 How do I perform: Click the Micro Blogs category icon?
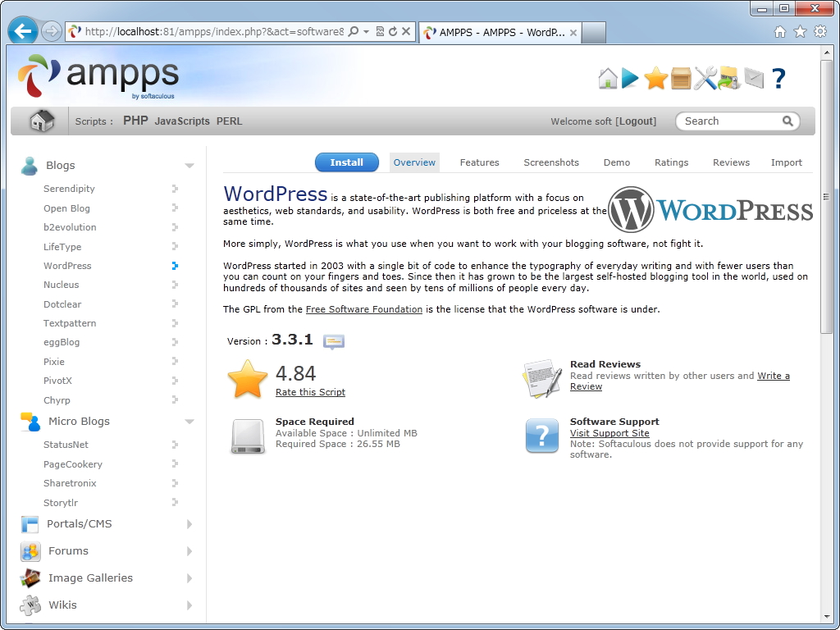coord(30,422)
